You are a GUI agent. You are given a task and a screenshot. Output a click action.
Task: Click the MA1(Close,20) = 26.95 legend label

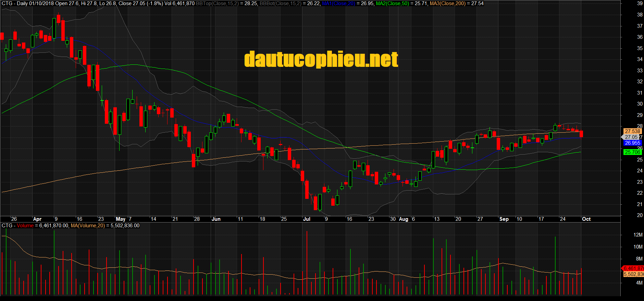(348, 3)
